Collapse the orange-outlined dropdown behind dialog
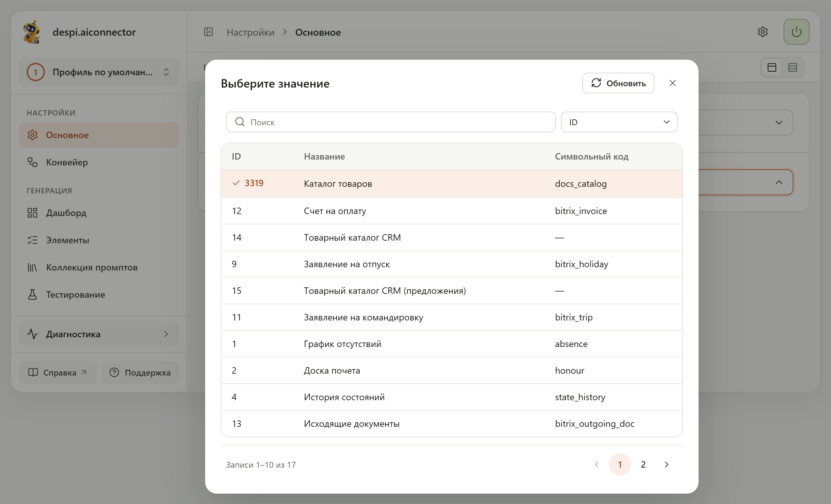The height and width of the screenshot is (504, 831). [x=779, y=182]
